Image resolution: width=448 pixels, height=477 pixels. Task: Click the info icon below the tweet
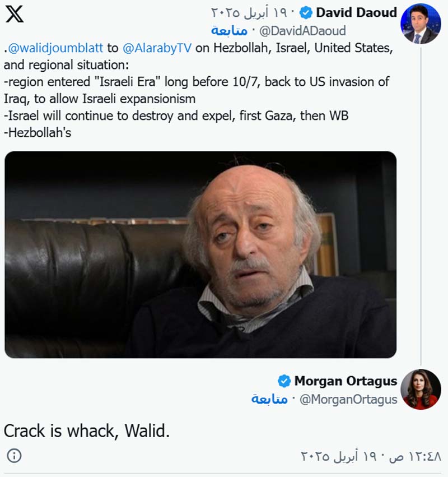click(15, 455)
